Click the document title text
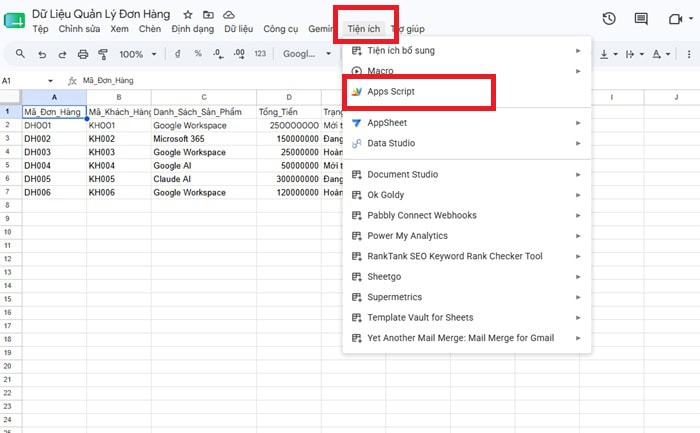 (x=101, y=14)
